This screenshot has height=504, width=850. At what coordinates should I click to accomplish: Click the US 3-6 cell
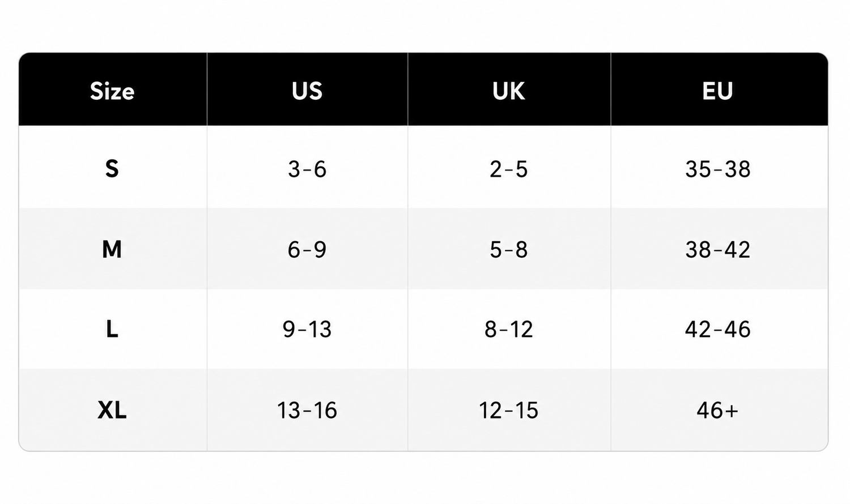(307, 169)
